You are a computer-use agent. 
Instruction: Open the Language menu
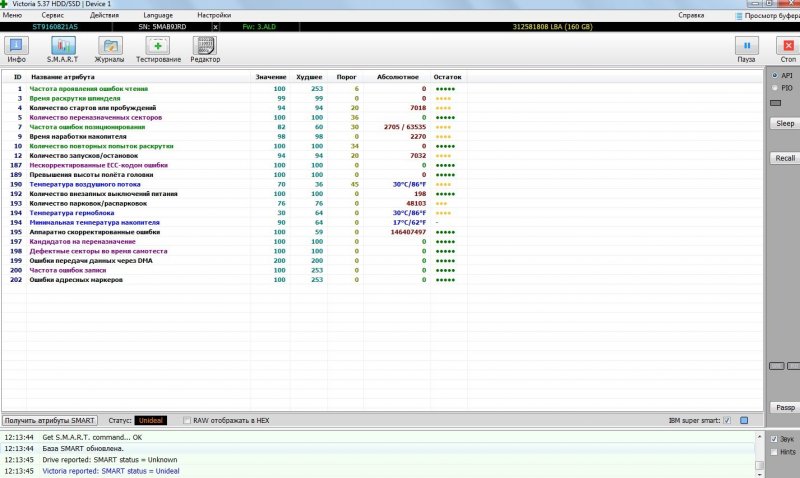click(157, 16)
